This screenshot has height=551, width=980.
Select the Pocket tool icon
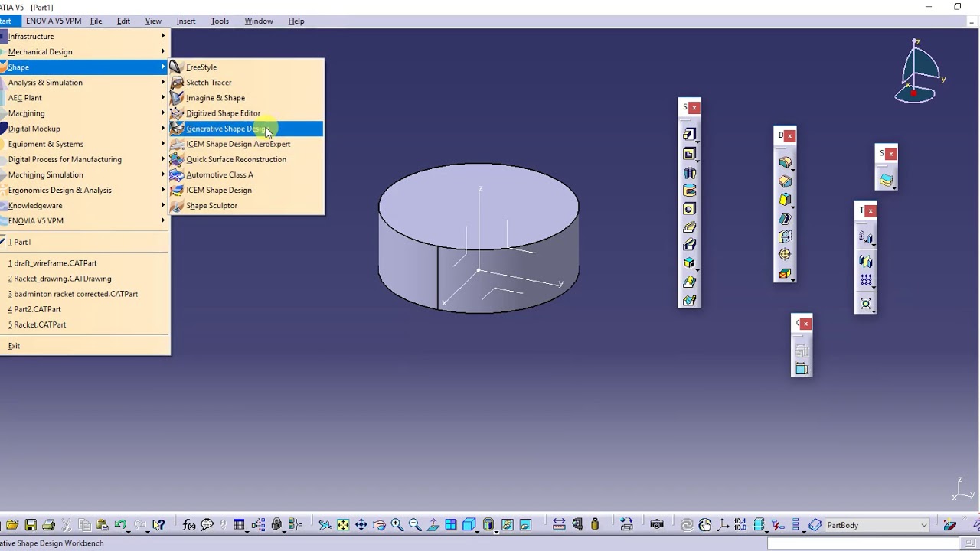point(689,154)
